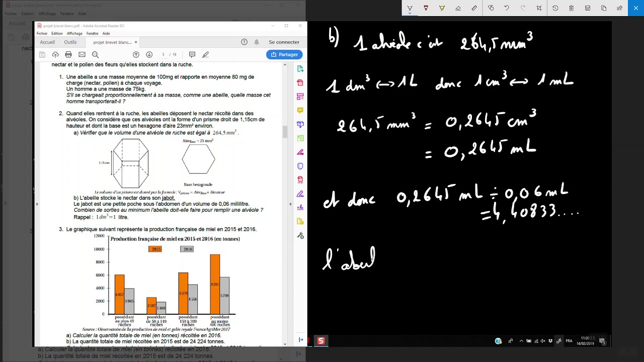644x362 pixels.
Task: Undo the last ink stroke
Action: (507, 8)
